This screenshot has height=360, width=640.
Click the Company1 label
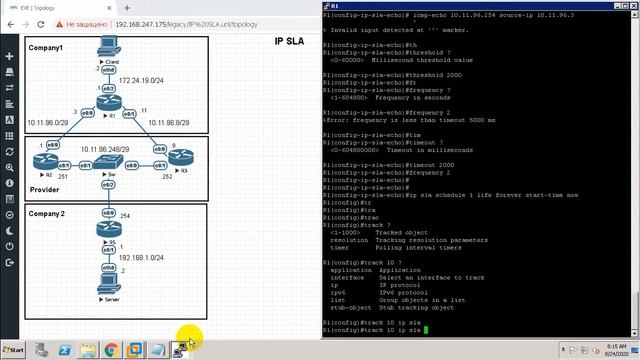pos(46,48)
